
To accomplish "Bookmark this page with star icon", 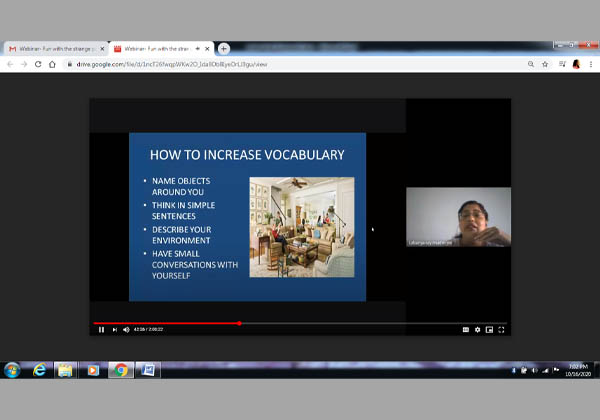I will click(545, 64).
